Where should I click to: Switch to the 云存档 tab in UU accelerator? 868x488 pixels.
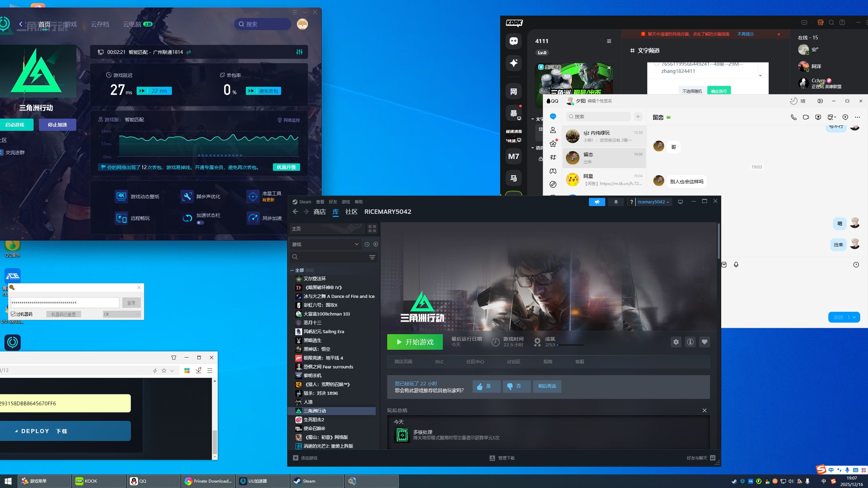[x=100, y=24]
